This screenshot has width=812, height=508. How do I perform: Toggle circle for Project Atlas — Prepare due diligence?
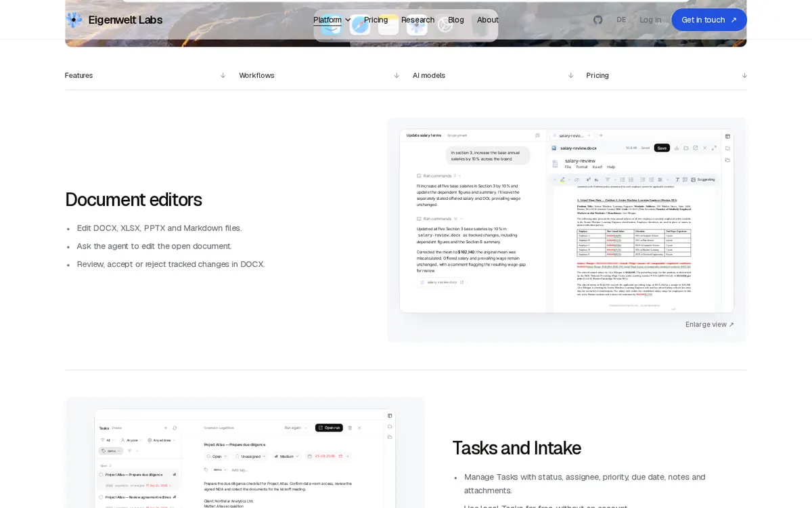pyautogui.click(x=101, y=475)
